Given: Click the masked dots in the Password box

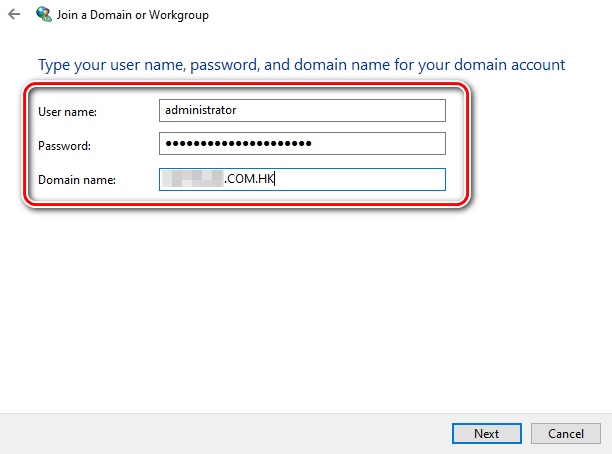Looking at the screenshot, I should pos(239,145).
